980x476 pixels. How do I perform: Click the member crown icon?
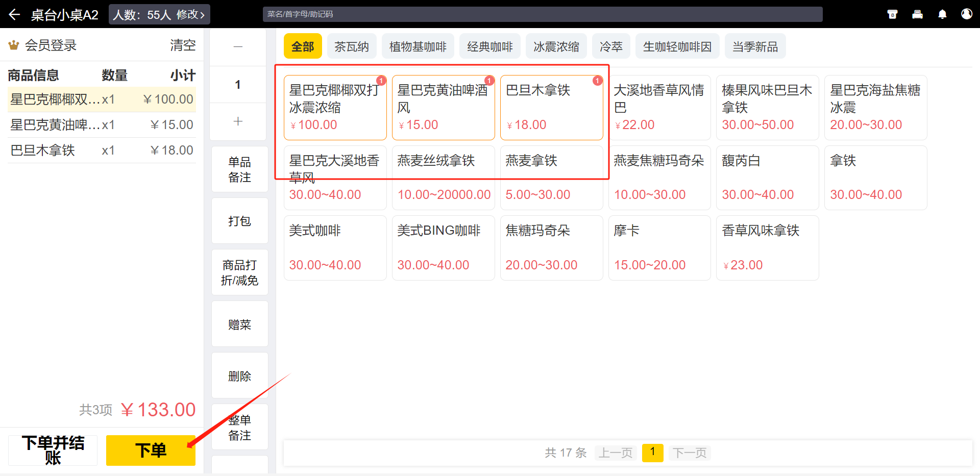point(14,45)
